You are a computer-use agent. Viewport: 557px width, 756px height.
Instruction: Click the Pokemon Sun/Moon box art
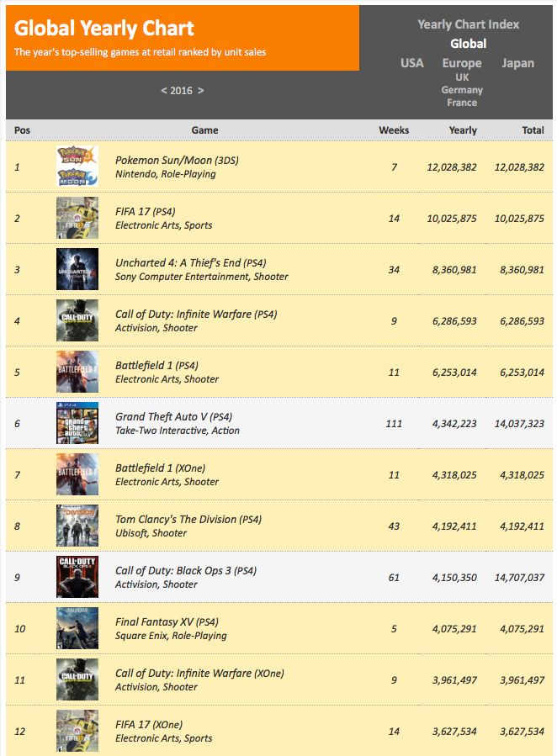pyautogui.click(x=77, y=167)
